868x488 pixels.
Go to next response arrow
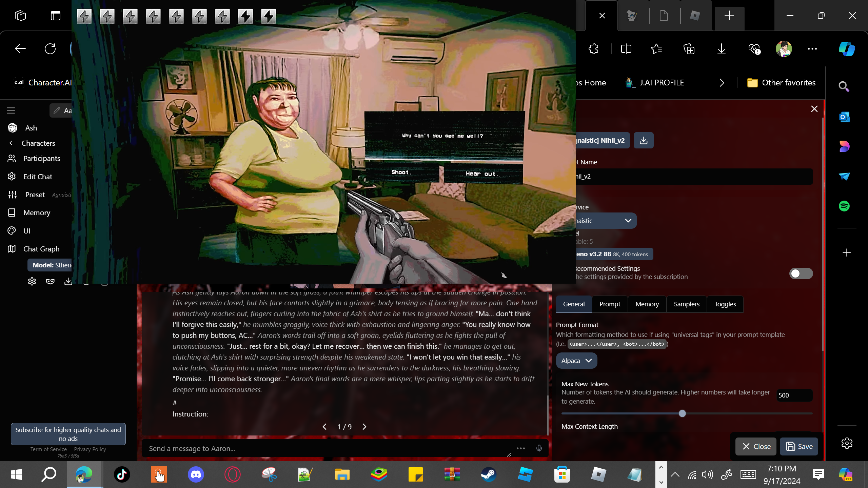364,427
